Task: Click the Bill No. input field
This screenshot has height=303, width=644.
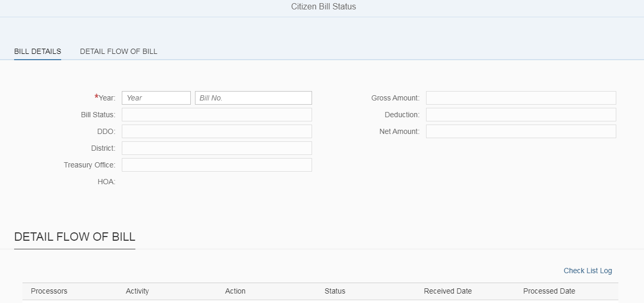Action: point(254,98)
